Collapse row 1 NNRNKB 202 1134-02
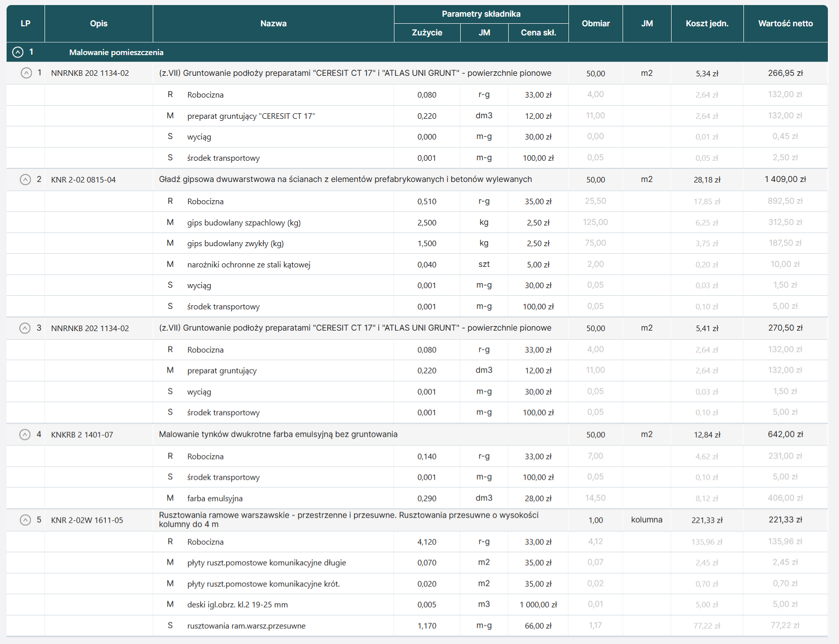Viewport: 839px width, 644px height. pos(26,73)
